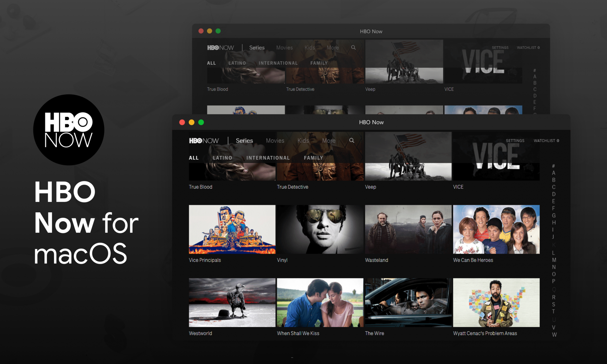Switch to Series tab in back window
The image size is (607, 364).
pos(257,48)
